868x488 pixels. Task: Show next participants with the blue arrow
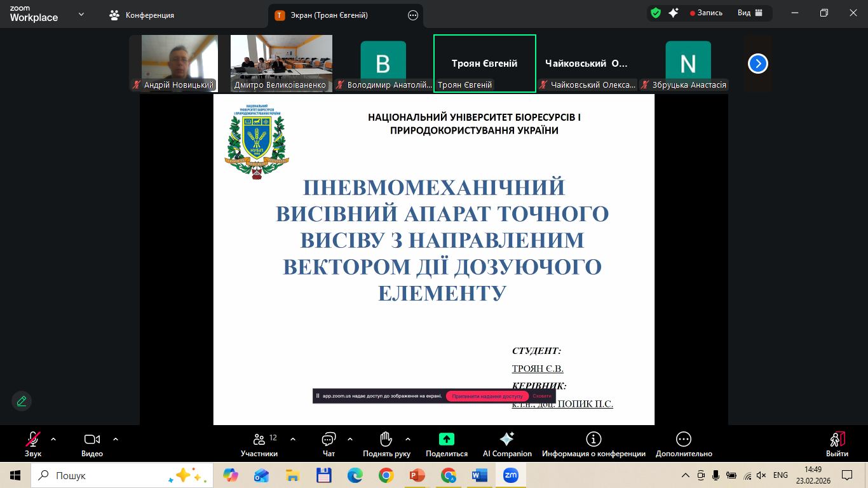coord(758,64)
